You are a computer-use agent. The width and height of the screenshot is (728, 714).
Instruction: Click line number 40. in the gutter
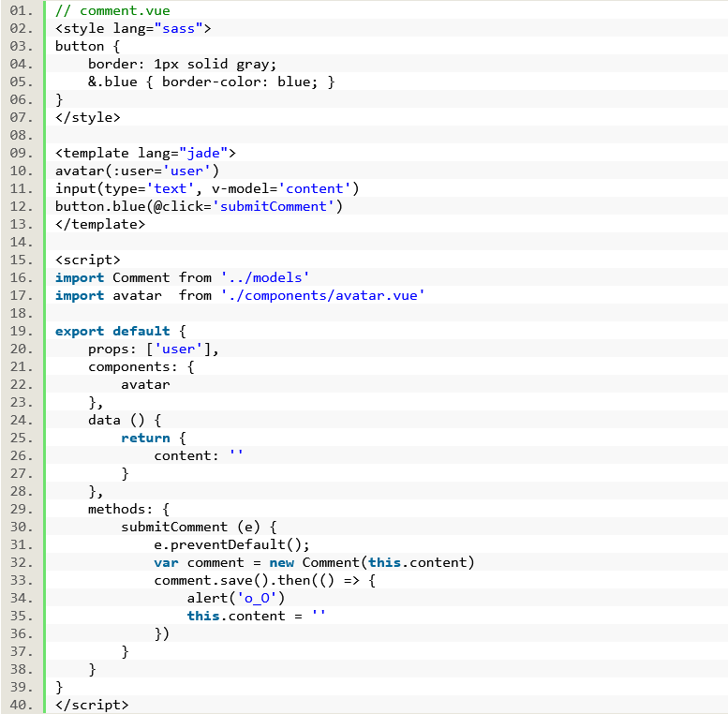22,705
